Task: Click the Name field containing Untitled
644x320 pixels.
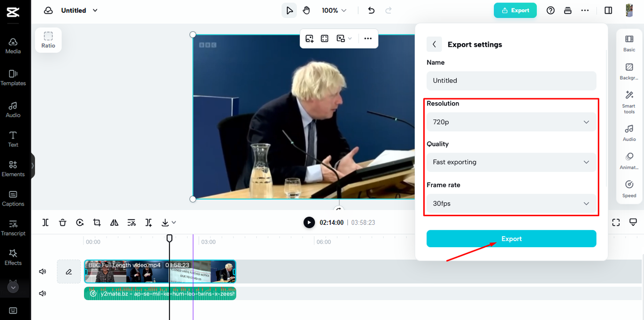Action: coord(511,80)
